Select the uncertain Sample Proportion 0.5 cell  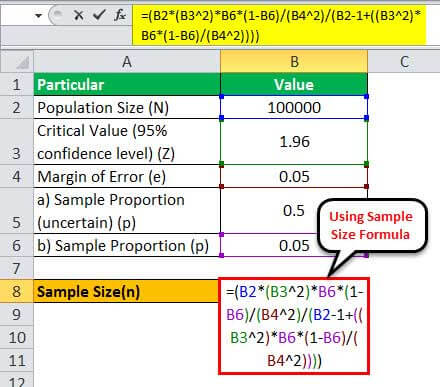(x=294, y=211)
